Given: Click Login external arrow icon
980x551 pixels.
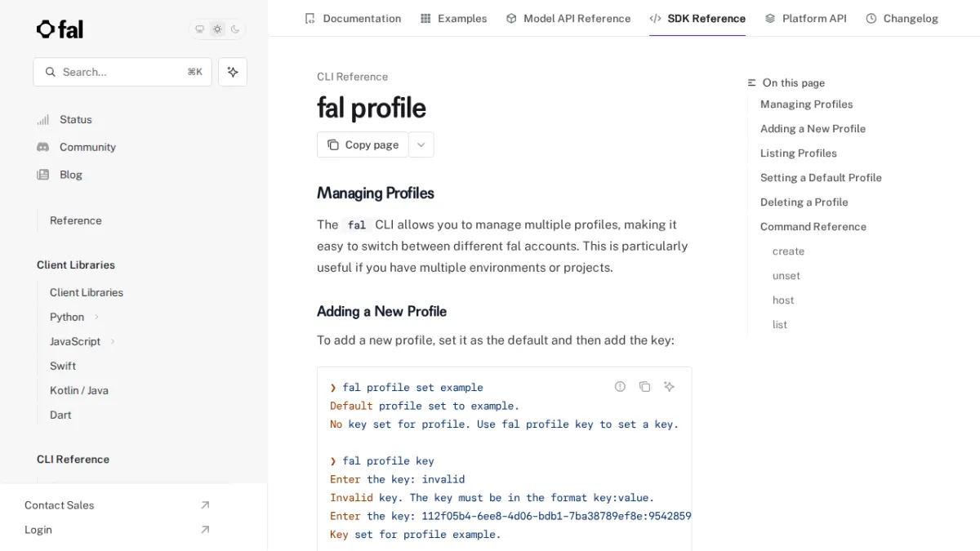Looking at the screenshot, I should (x=205, y=530).
